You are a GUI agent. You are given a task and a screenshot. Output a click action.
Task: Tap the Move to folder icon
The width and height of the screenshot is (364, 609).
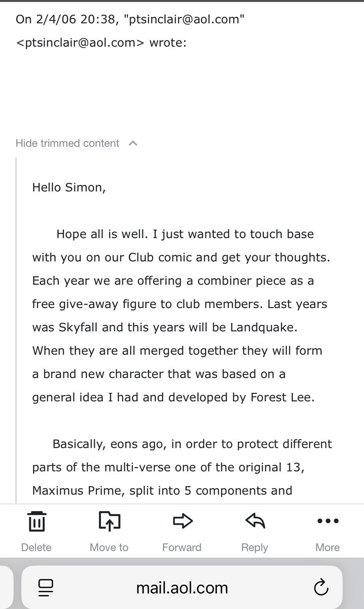click(x=109, y=521)
